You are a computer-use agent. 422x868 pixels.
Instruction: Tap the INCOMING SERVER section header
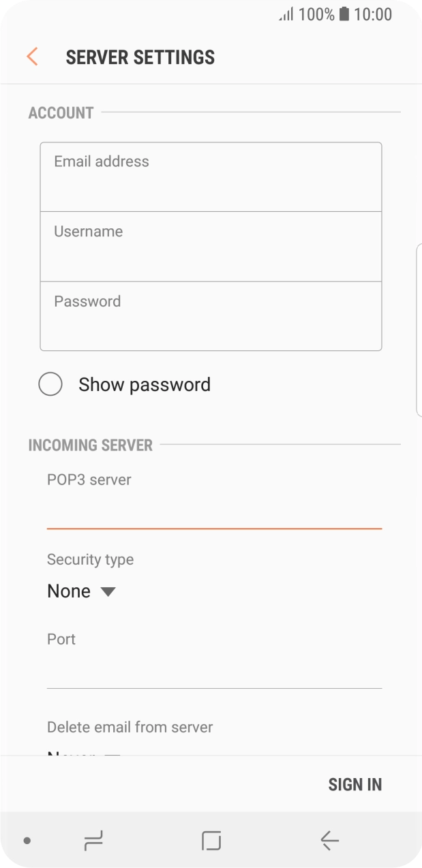click(x=91, y=445)
